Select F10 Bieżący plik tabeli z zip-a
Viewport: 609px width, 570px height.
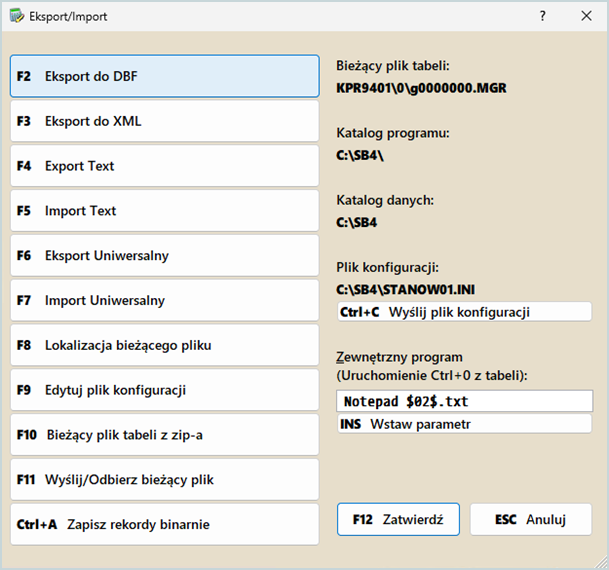click(164, 435)
